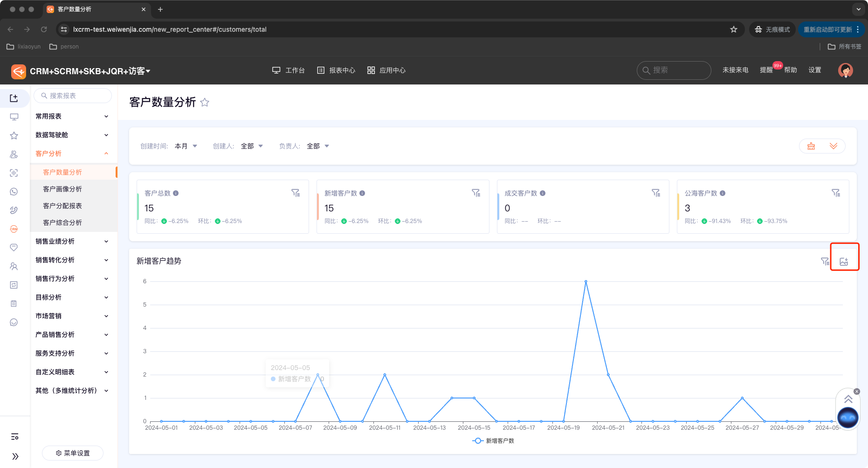This screenshot has height=468, width=868.
Task: Click 未接来电 in the header
Action: click(735, 70)
